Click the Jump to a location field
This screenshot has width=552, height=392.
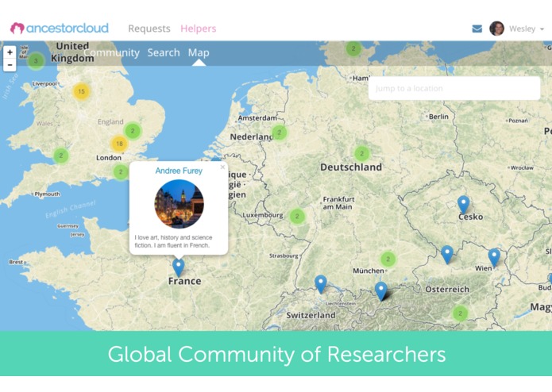coord(454,88)
